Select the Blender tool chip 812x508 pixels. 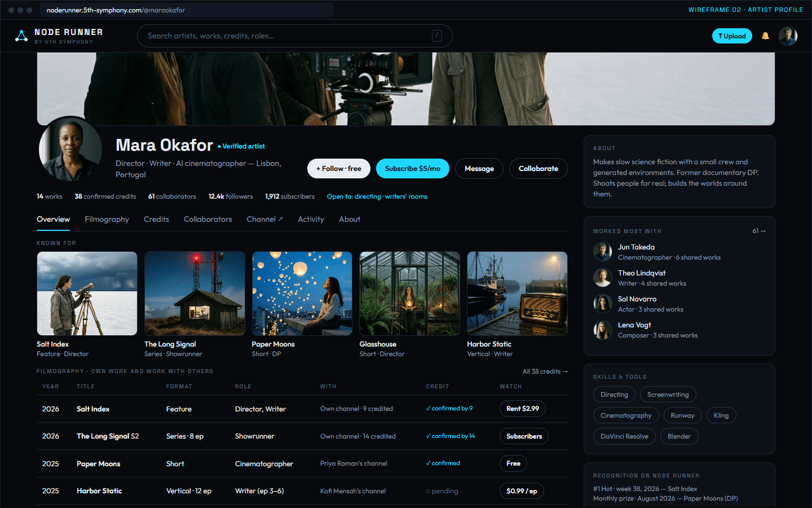[x=679, y=436]
